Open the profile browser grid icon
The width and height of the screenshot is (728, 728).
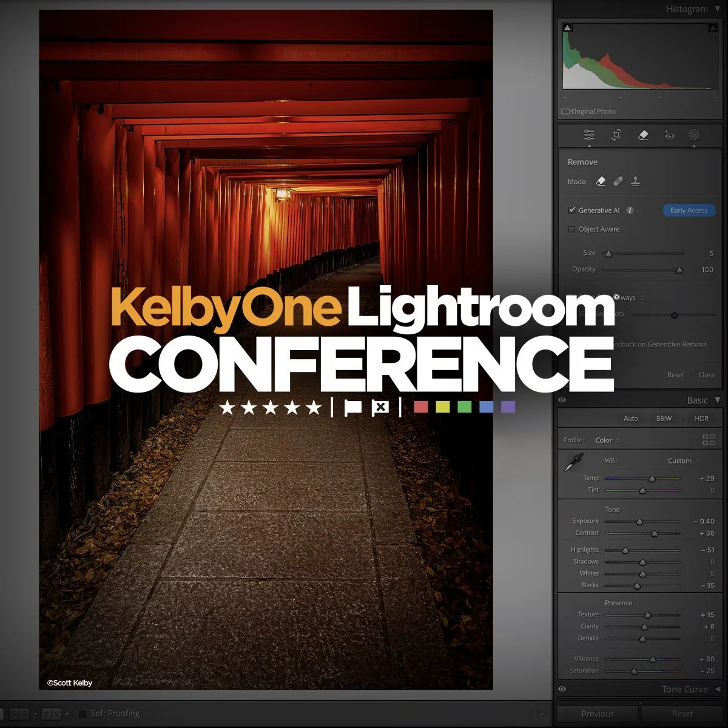(708, 440)
